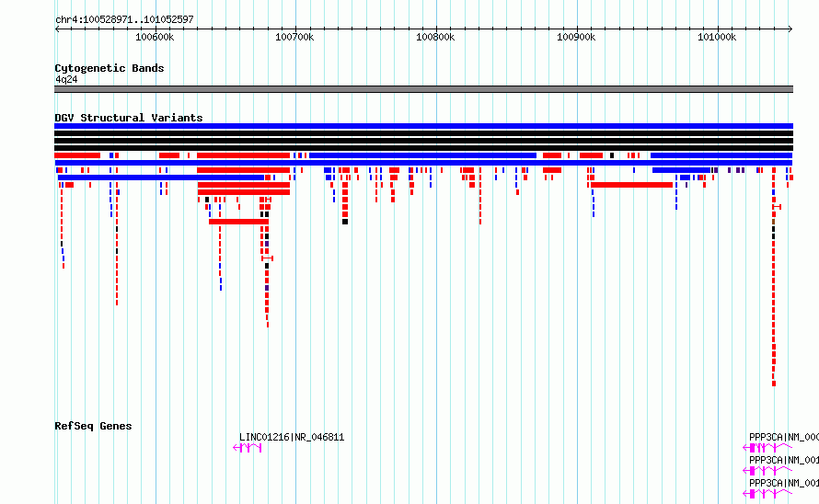Screen dimensions: 819x504
Task: Open the RefSeq Genes track title
Action: [93, 426]
